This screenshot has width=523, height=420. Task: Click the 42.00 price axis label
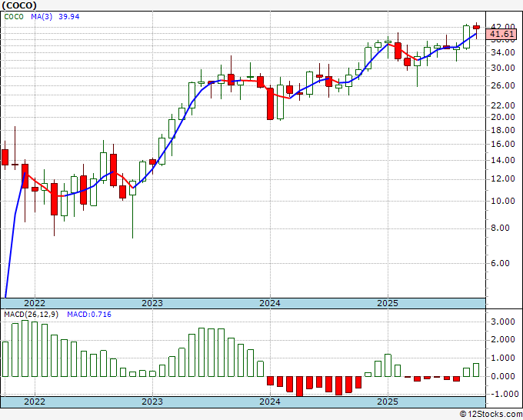pos(503,26)
